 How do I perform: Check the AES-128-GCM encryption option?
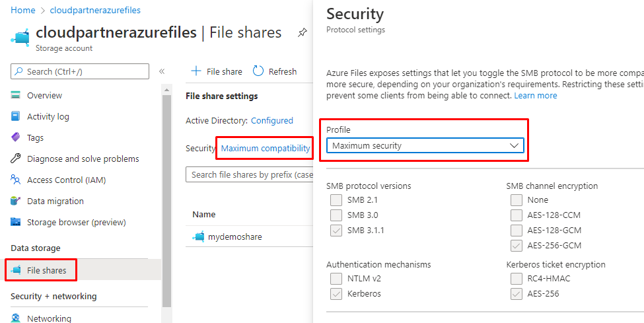(x=516, y=230)
